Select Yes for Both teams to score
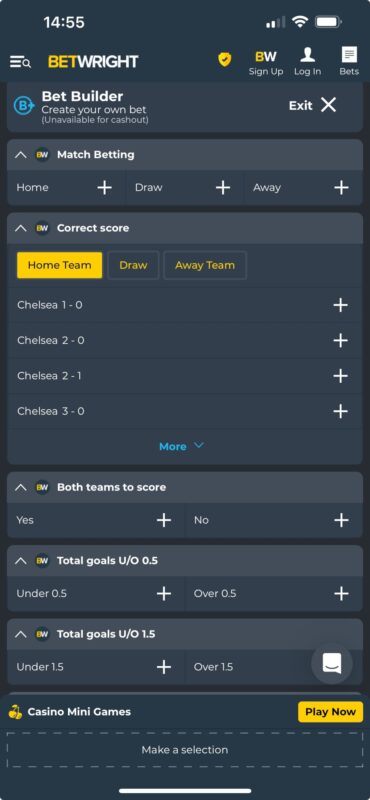Viewport: 370px width, 800px height. (x=96, y=520)
